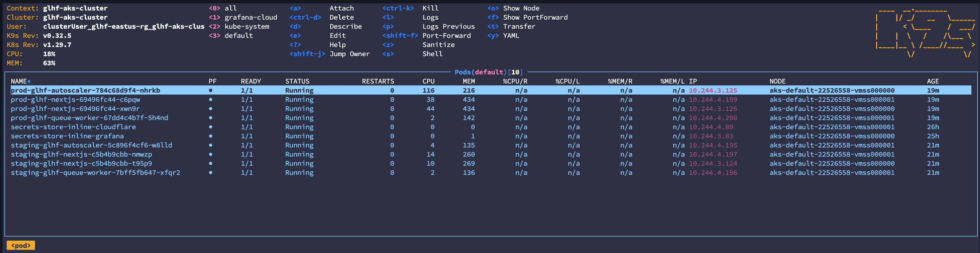
Task: Click the STATUS column header
Action: click(297, 81)
